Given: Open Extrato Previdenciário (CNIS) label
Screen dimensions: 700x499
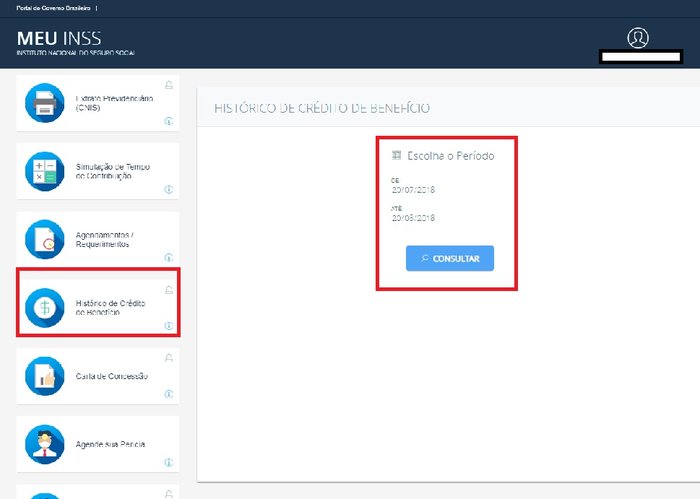Looking at the screenshot, I should tap(114, 103).
